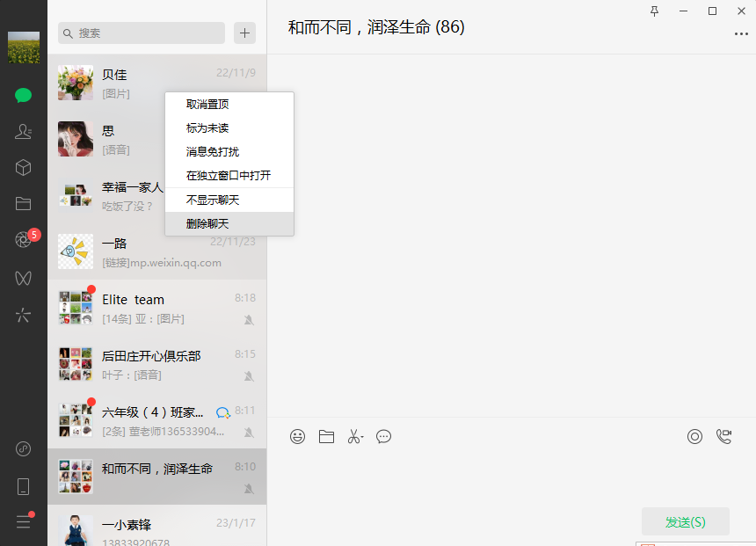Open the phone icon in sidebar
This screenshot has height=546, width=756.
(23, 487)
